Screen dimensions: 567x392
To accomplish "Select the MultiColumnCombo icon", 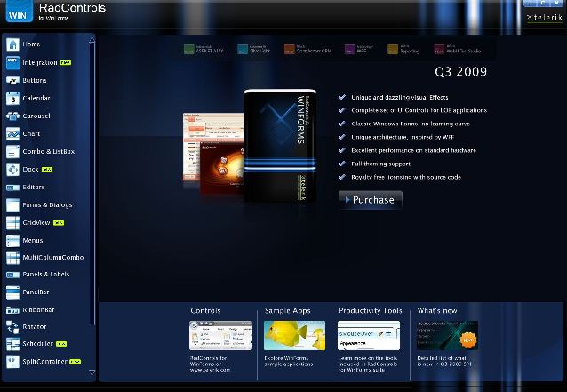I will (x=12, y=258).
